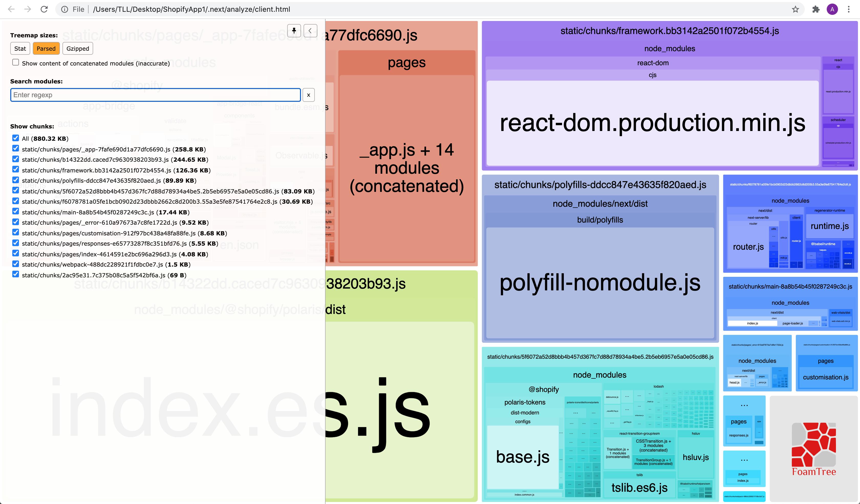Bookmark this page with the star icon

(795, 9)
